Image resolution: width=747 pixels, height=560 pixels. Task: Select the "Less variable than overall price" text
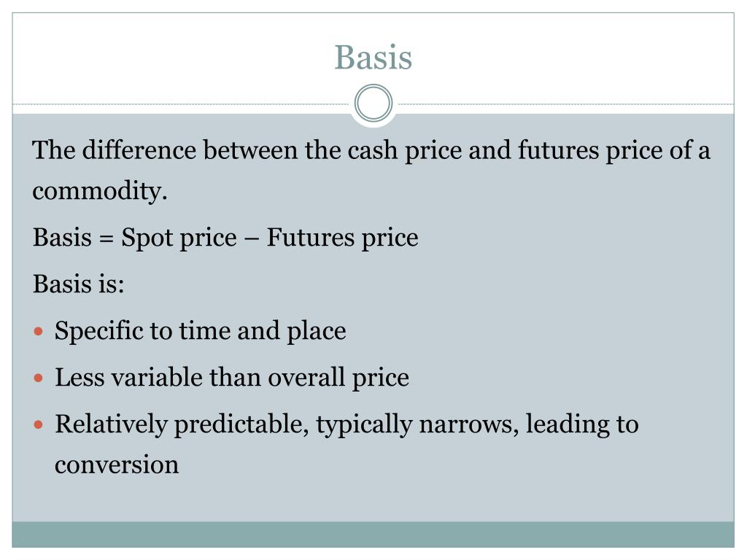(x=231, y=378)
